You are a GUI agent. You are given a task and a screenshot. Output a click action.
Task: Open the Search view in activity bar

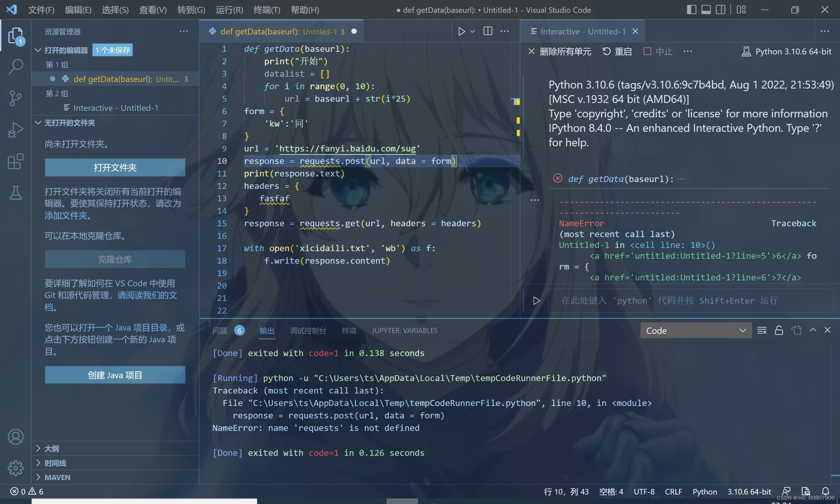pyautogui.click(x=16, y=67)
